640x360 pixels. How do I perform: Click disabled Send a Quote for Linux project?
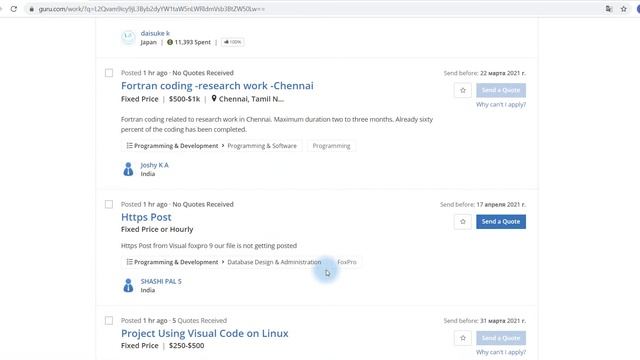pyautogui.click(x=501, y=338)
